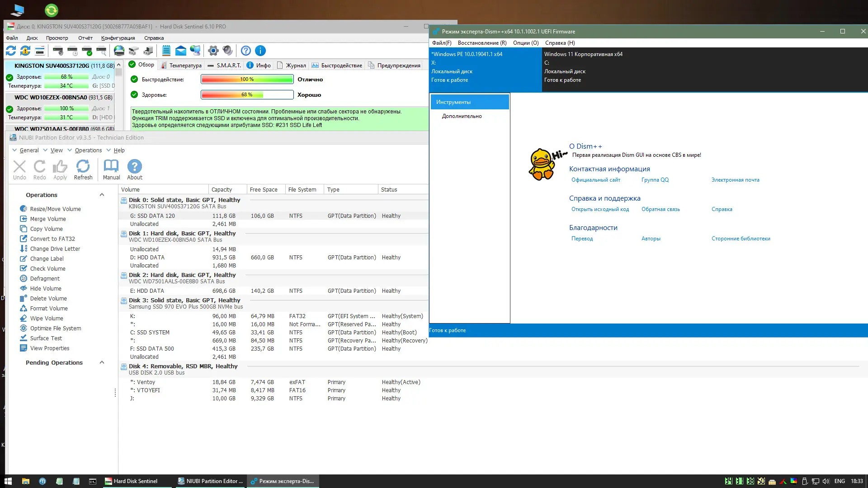Open the Manual book icon in NIUBI
Image resolution: width=868 pixels, height=488 pixels.
[111, 170]
